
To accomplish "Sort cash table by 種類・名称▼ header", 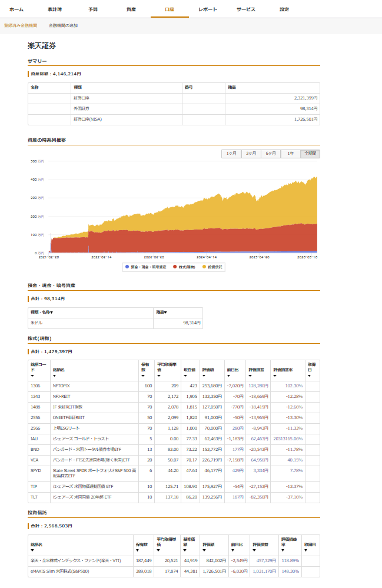I will click(42, 312).
